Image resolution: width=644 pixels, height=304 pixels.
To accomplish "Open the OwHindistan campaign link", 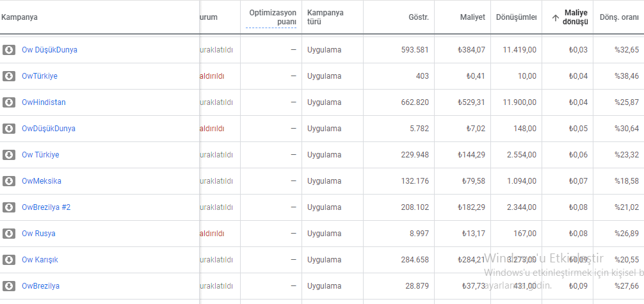I will pos(44,102).
